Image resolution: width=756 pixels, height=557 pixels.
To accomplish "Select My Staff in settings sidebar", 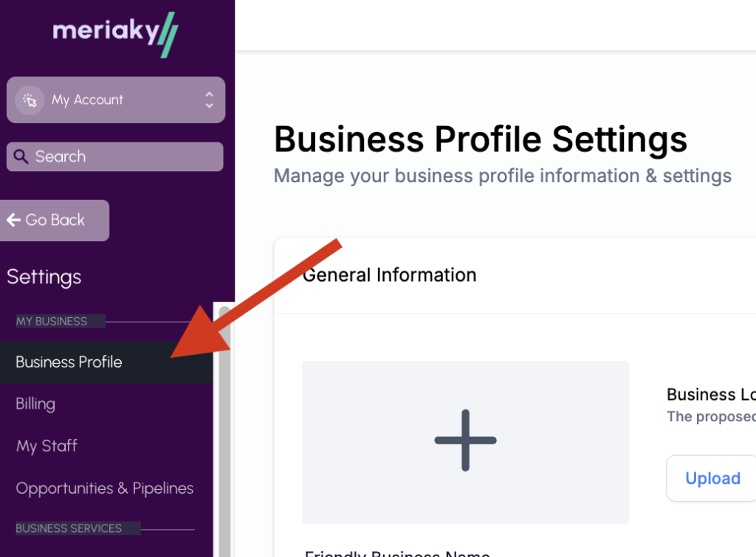I will (x=47, y=446).
